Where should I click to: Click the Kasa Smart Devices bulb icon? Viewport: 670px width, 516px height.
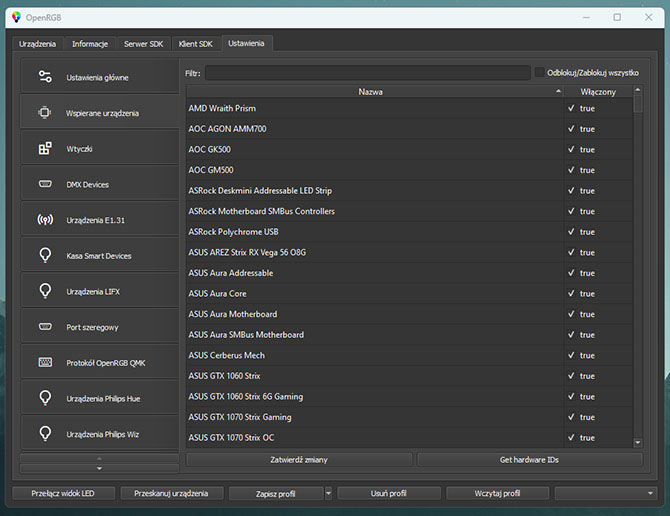45,255
